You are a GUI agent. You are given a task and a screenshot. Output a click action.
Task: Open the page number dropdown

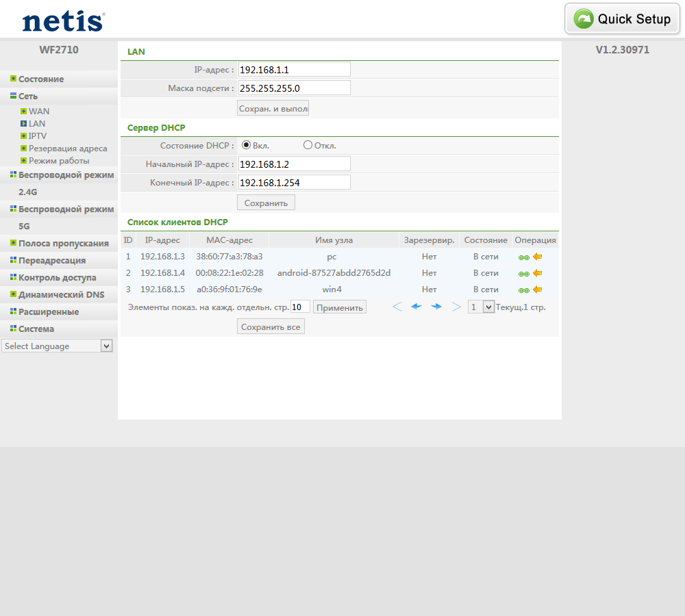pos(481,307)
